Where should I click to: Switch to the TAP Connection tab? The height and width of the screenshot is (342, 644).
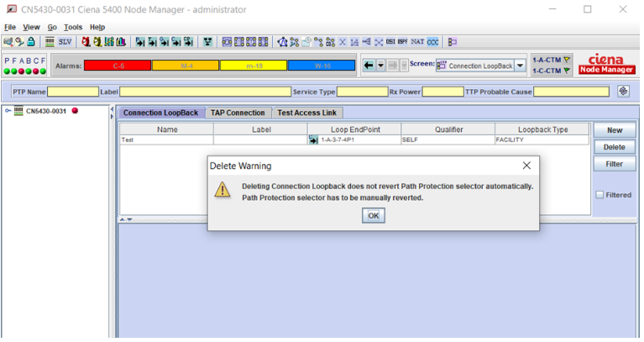tap(238, 113)
